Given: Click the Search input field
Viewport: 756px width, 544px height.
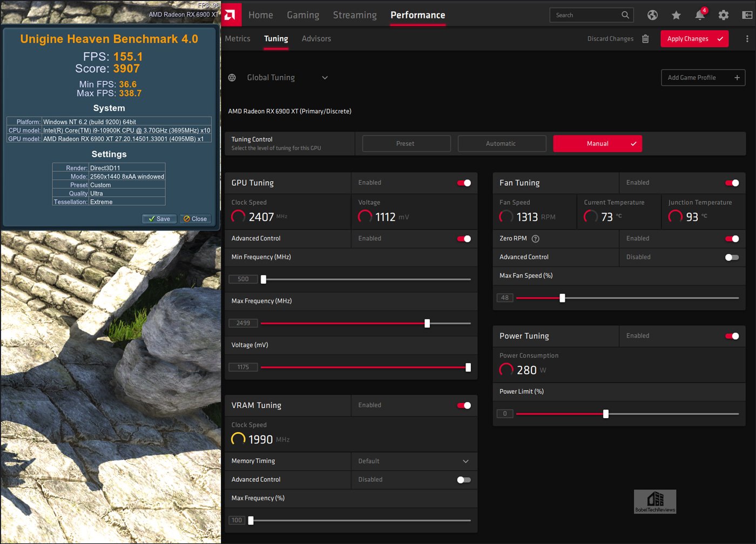Looking at the screenshot, I should click(x=591, y=15).
